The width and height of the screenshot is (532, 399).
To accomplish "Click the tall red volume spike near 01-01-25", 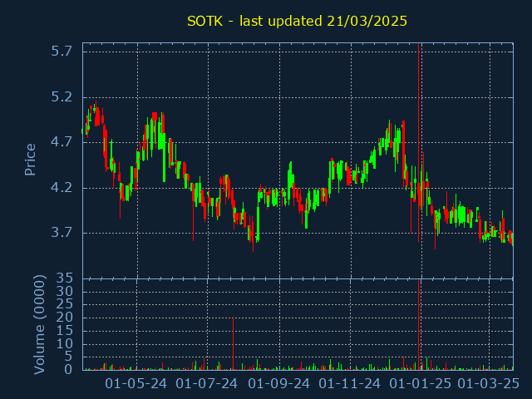I will (419, 325).
